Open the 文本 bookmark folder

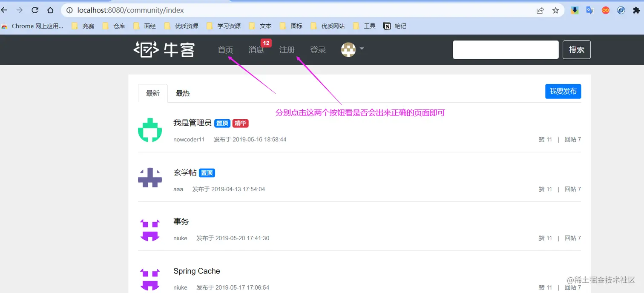pyautogui.click(x=260, y=26)
